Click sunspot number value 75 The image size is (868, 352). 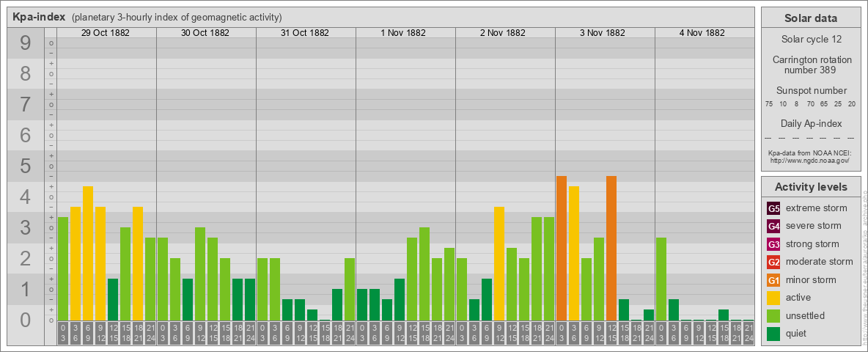click(x=769, y=104)
